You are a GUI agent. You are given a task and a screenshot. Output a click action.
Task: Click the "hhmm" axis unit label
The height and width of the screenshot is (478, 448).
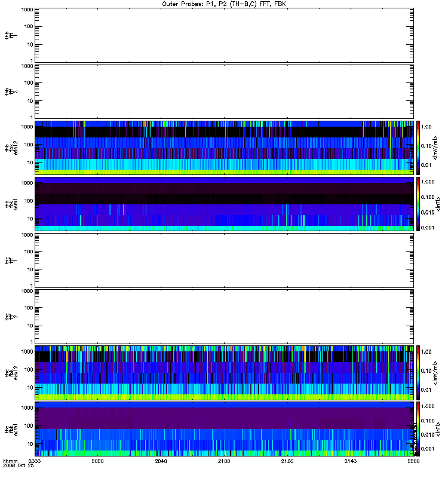click(10, 461)
